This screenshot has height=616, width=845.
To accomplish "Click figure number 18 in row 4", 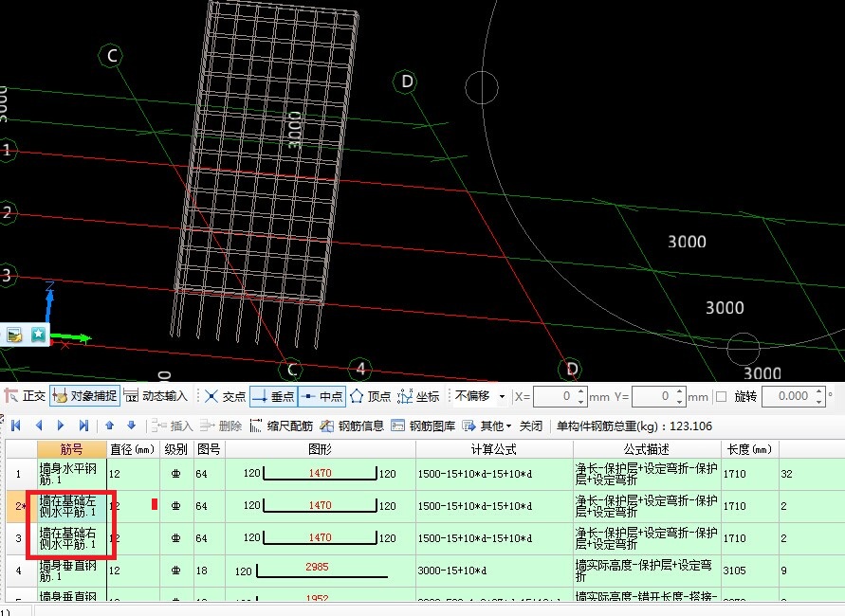I will (x=202, y=571).
